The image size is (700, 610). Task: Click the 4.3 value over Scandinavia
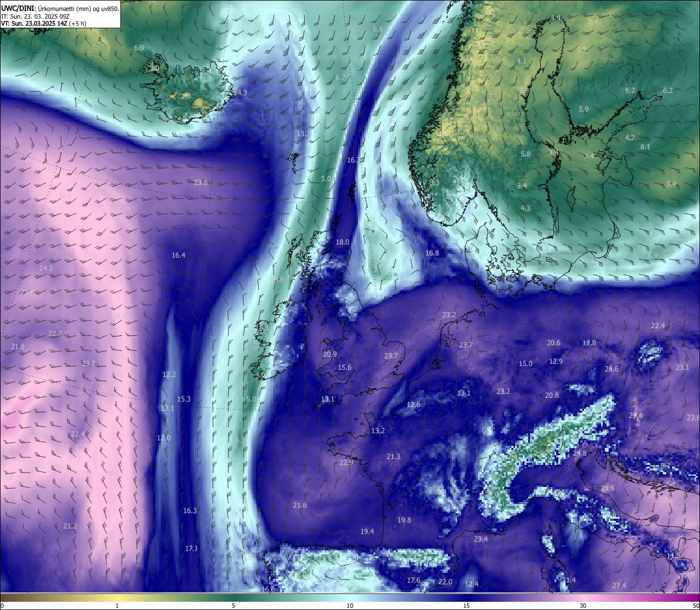point(525,208)
